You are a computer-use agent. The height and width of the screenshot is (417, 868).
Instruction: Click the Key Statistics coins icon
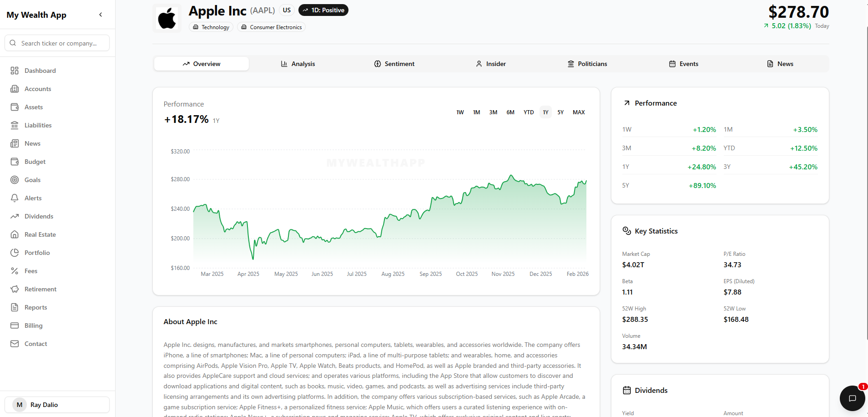tap(627, 231)
